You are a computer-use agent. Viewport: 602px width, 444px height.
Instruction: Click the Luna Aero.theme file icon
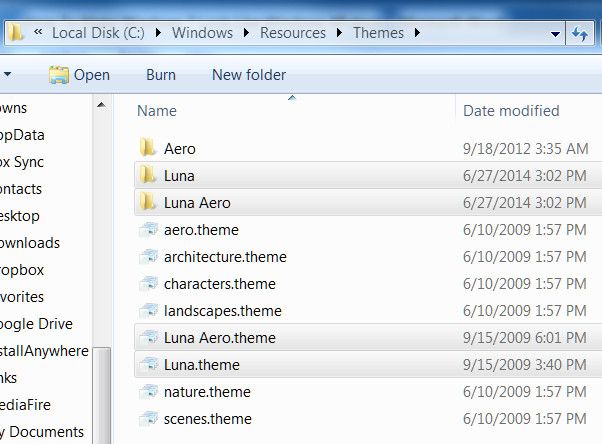149,338
